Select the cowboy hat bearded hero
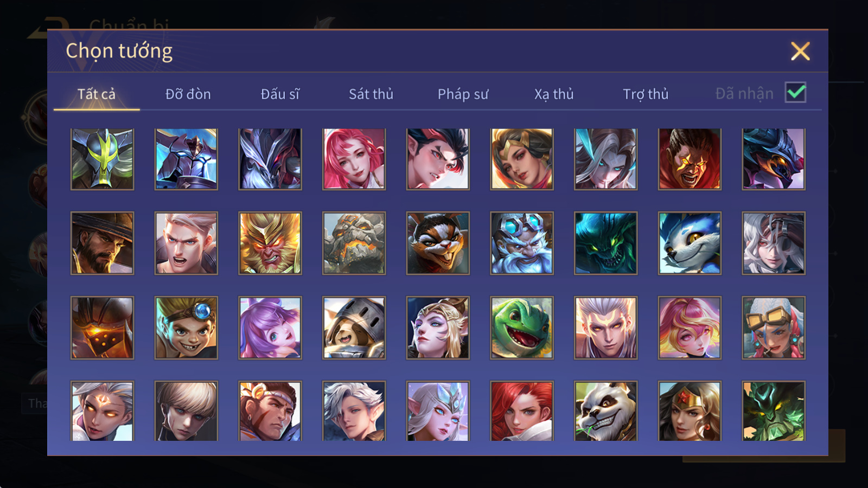The width and height of the screenshot is (868, 488). pyautogui.click(x=102, y=243)
